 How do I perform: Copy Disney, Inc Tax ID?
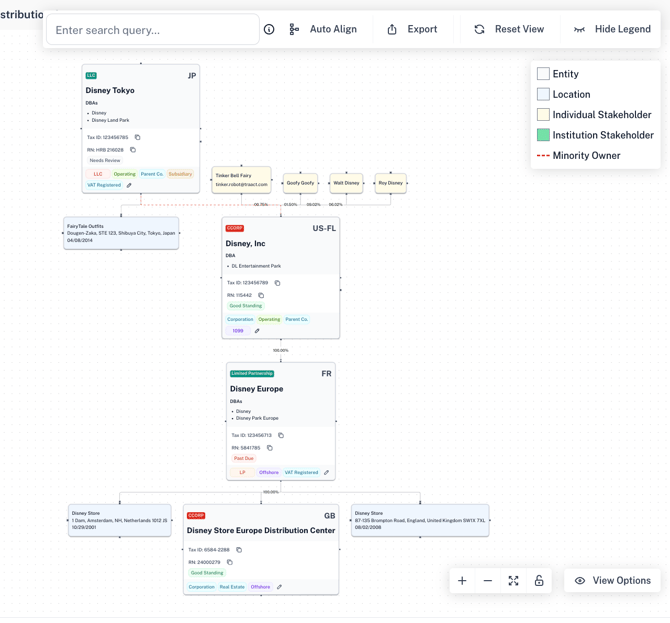pos(277,283)
